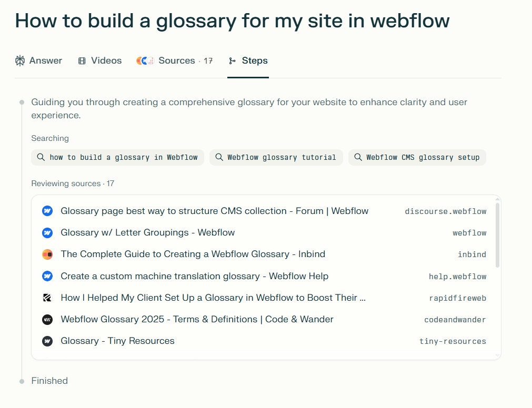Screen dimensions: 532x408
Task: Click the rapidfireweb favicon
Action: coord(47,298)
